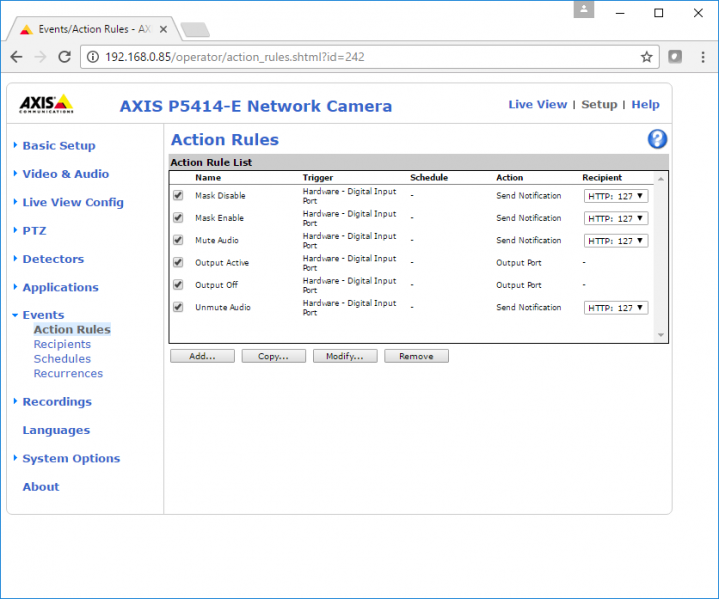The height and width of the screenshot is (599, 719).
Task: Expand the Detectors menu
Action: [53, 259]
